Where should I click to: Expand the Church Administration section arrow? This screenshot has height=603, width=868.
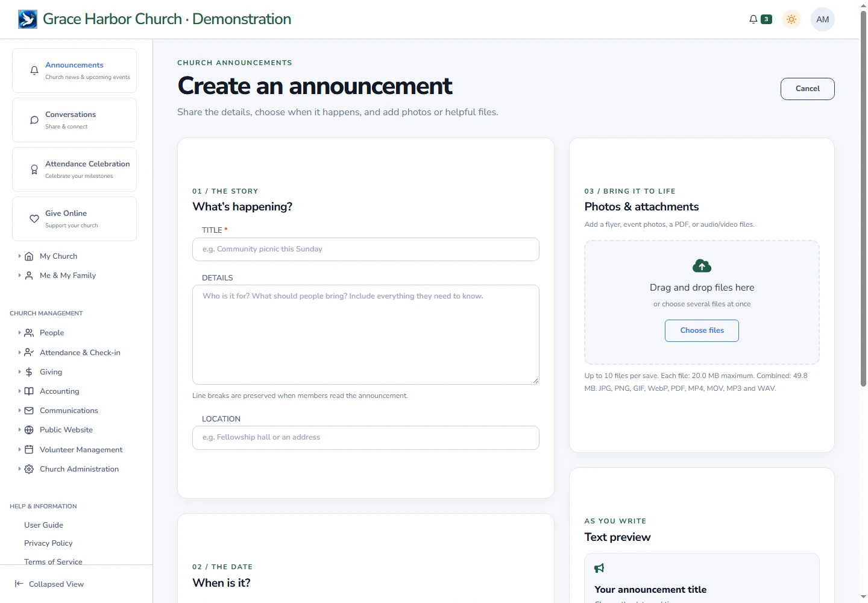click(19, 469)
